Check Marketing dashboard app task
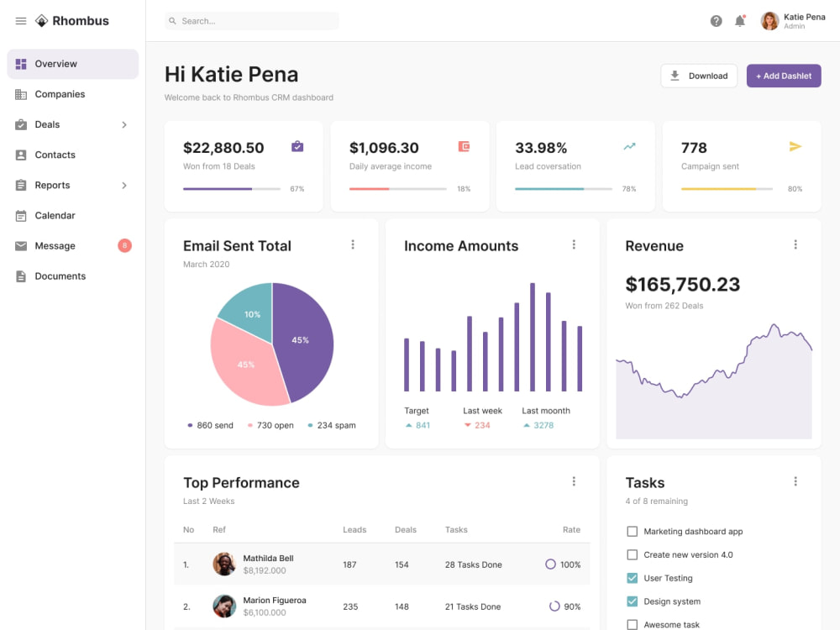 (x=633, y=532)
